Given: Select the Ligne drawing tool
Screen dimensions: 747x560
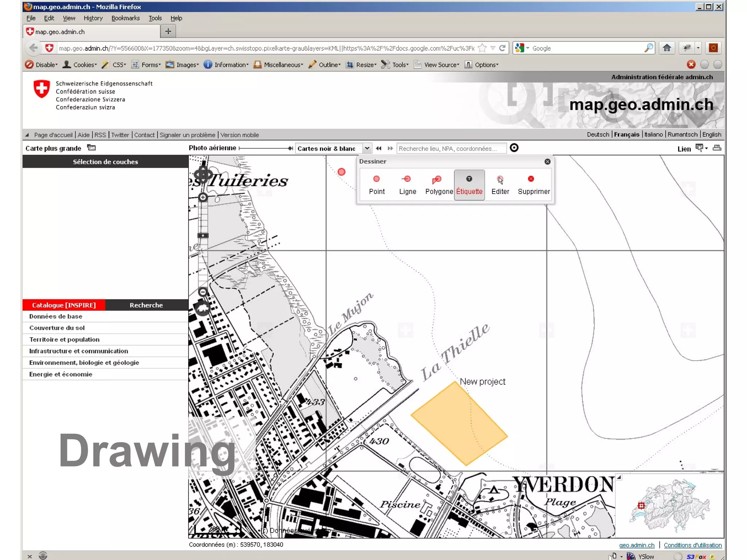Looking at the screenshot, I should [407, 184].
